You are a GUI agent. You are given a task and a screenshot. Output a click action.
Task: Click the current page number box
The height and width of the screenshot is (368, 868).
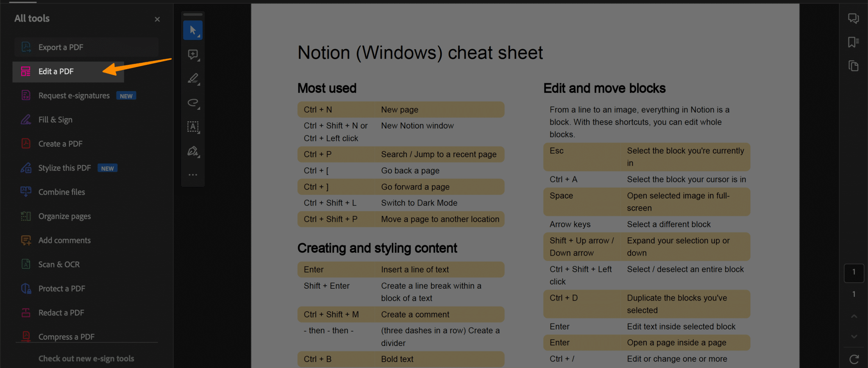pos(854,273)
